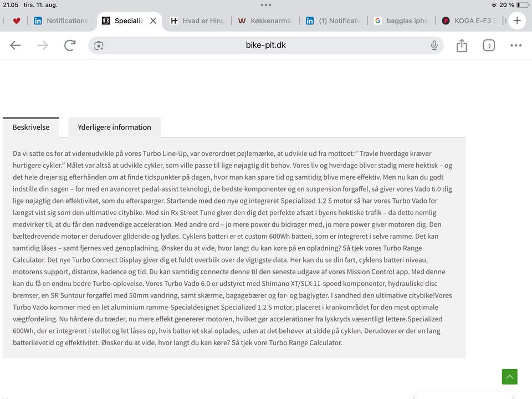Click the words 'Mission Control app'

pyautogui.click(x=378, y=272)
